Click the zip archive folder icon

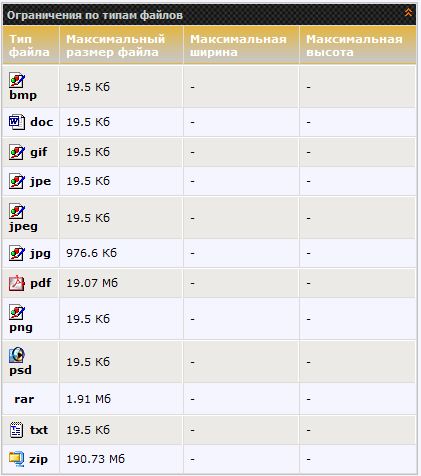16,459
